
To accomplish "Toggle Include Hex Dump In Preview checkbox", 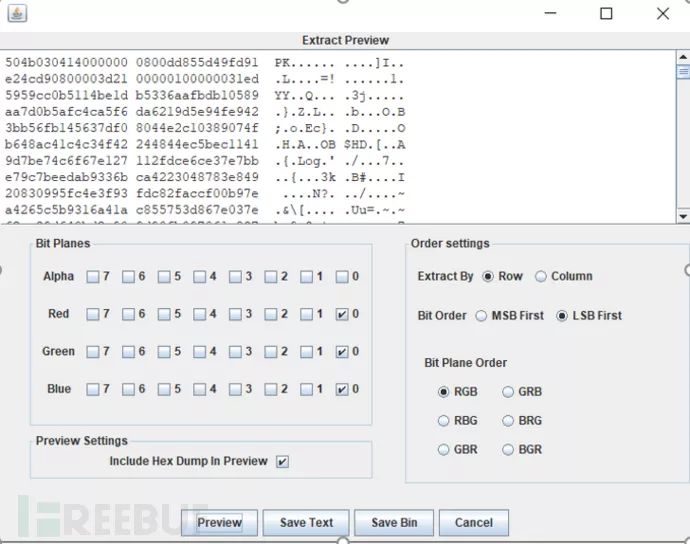I will point(282,462).
